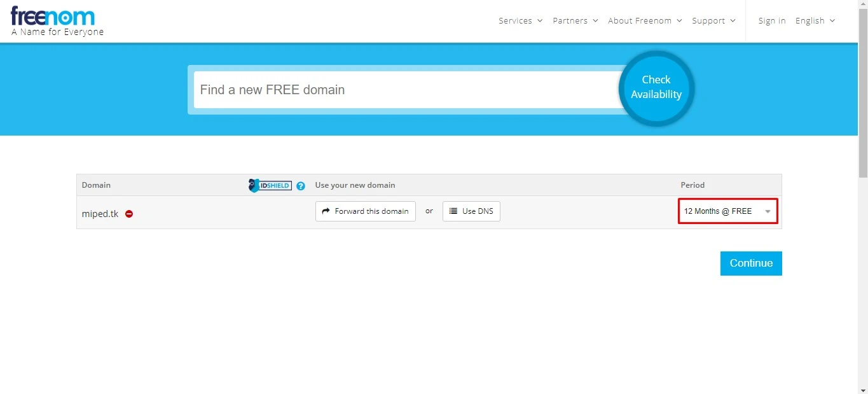This screenshot has height=394, width=868.
Task: Open the Services menu
Action: [x=520, y=20]
